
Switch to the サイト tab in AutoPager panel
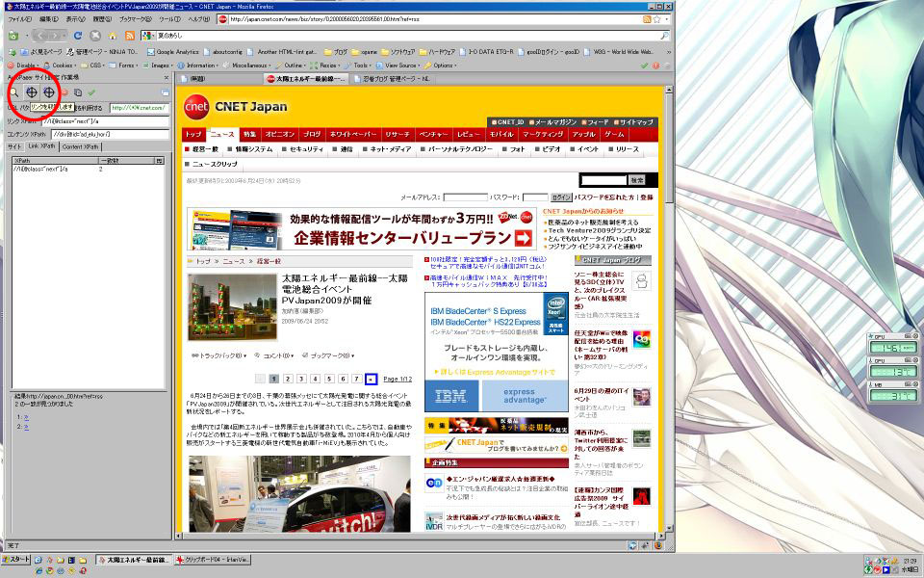click(14, 146)
